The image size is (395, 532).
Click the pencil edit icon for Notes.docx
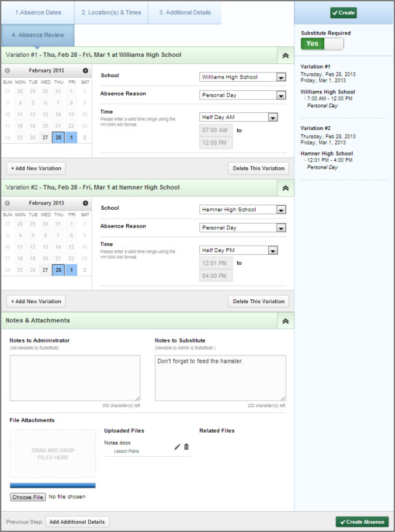[177, 446]
